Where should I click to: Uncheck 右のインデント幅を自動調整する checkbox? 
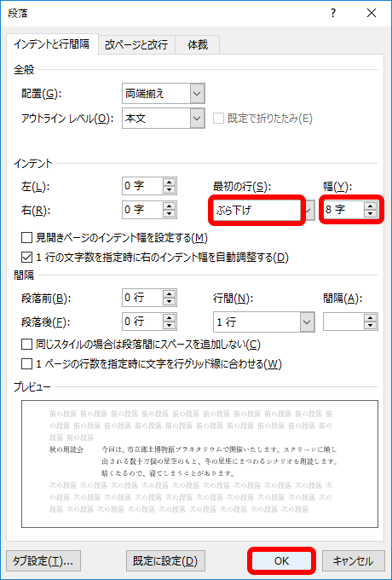(x=26, y=257)
